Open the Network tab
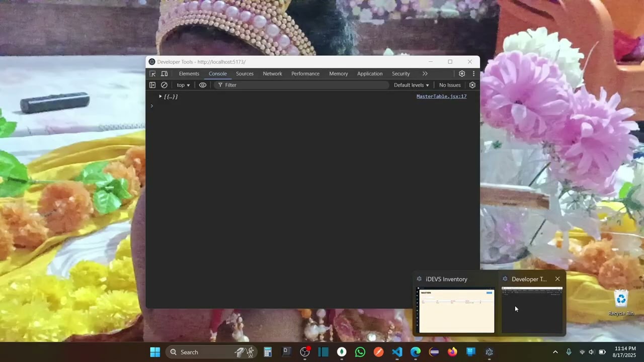 tap(272, 73)
